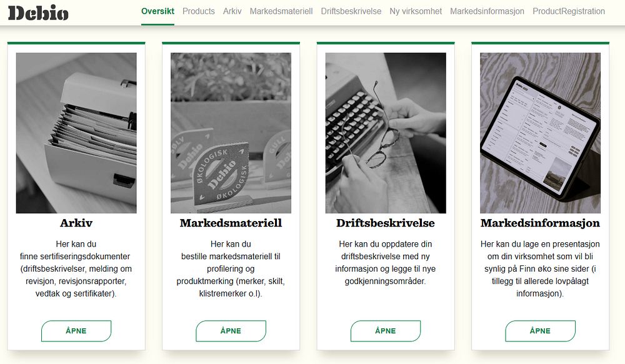625x364 pixels.
Task: Switch to the Driftsbeskrivelse tab in navigation
Action: point(351,11)
